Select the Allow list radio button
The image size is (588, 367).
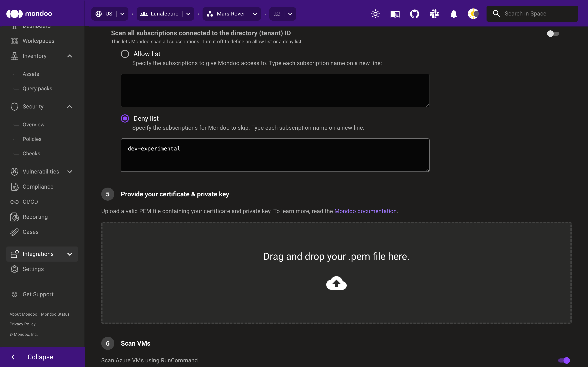coord(125,54)
